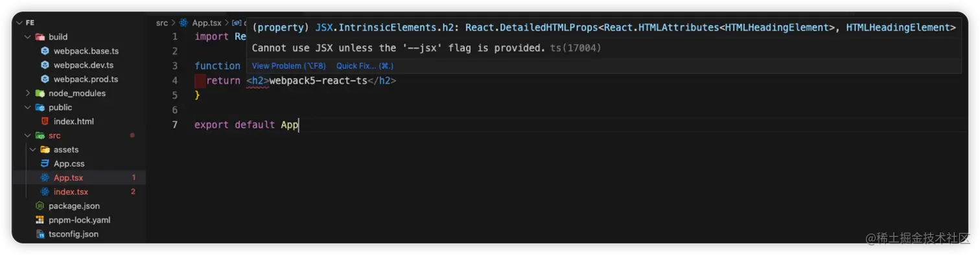Click the tsconfig.json file icon
This screenshot has height=255, width=980.
click(x=40, y=234)
